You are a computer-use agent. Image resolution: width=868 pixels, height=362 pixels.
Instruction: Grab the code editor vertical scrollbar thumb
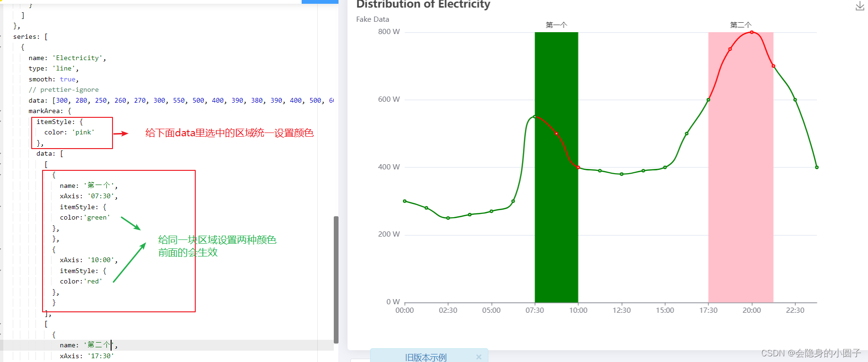(336, 279)
